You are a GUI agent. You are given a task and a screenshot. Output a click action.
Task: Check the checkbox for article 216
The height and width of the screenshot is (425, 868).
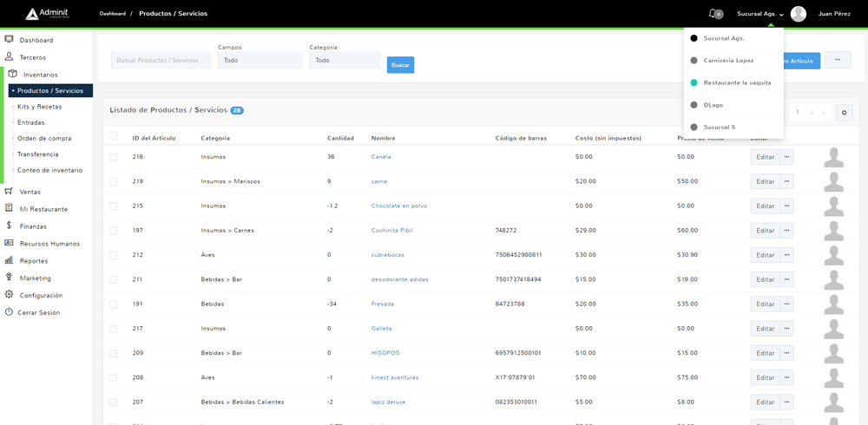point(113,157)
